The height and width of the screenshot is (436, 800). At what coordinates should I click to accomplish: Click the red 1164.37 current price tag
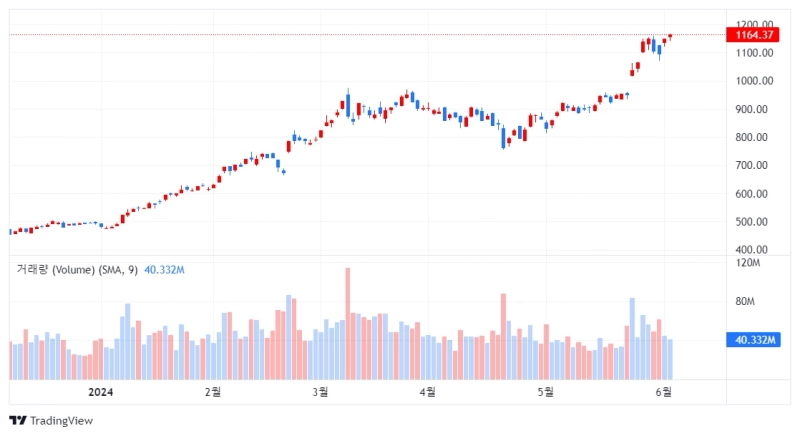755,35
